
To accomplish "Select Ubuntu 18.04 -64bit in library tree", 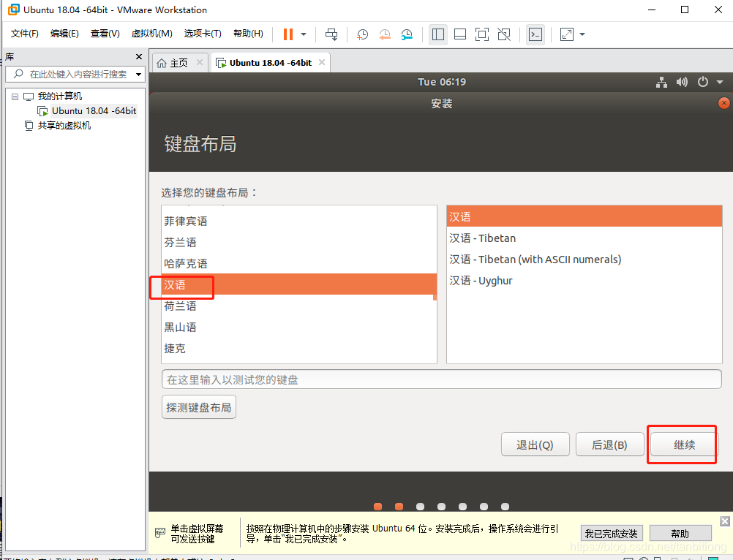I will (94, 111).
